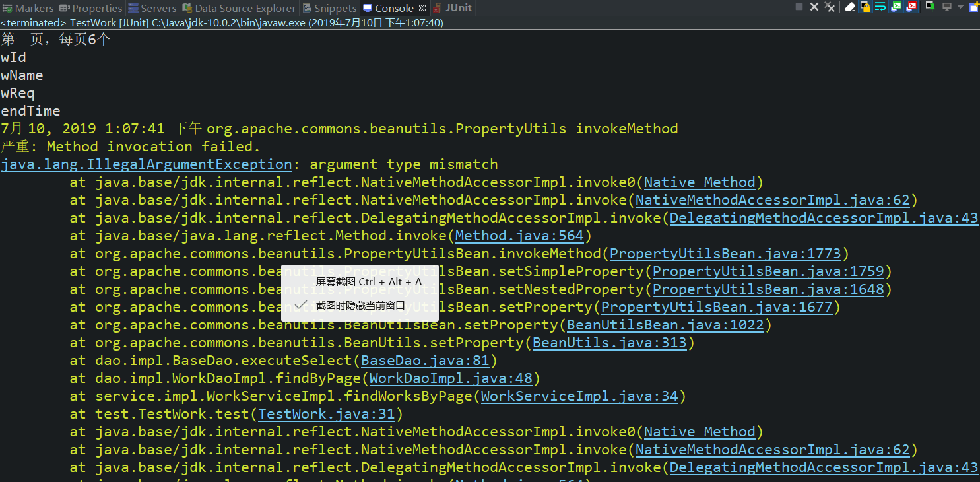
Task: Open PropertyUtilsBean.java:1677 link
Action: (x=717, y=307)
